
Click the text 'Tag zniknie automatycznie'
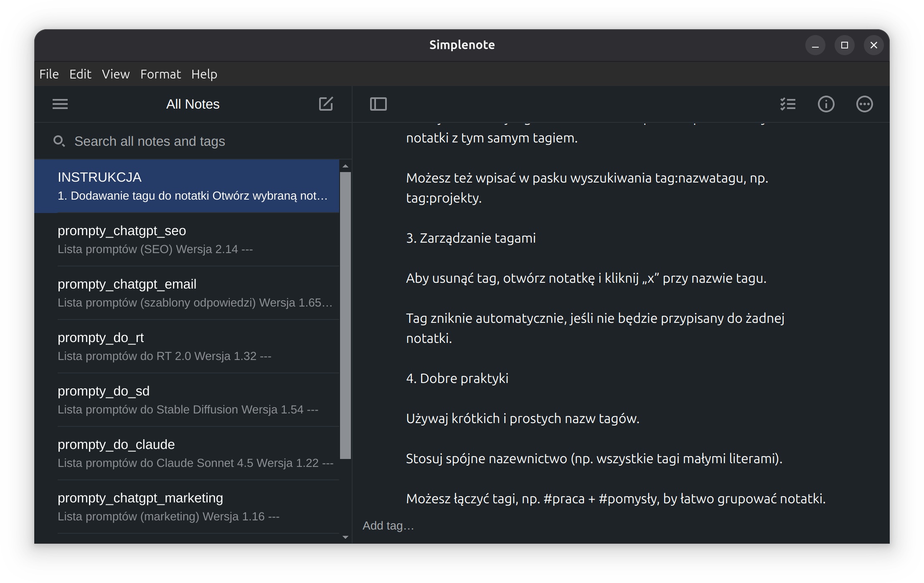[486, 318]
